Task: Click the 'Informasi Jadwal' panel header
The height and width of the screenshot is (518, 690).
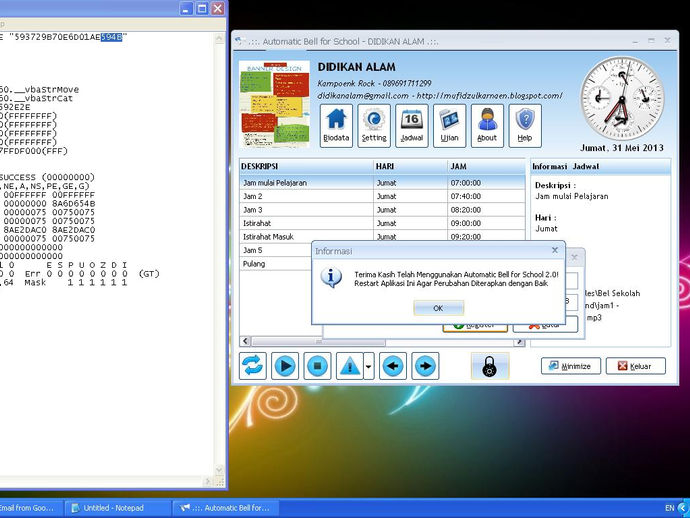Action: [x=601, y=166]
